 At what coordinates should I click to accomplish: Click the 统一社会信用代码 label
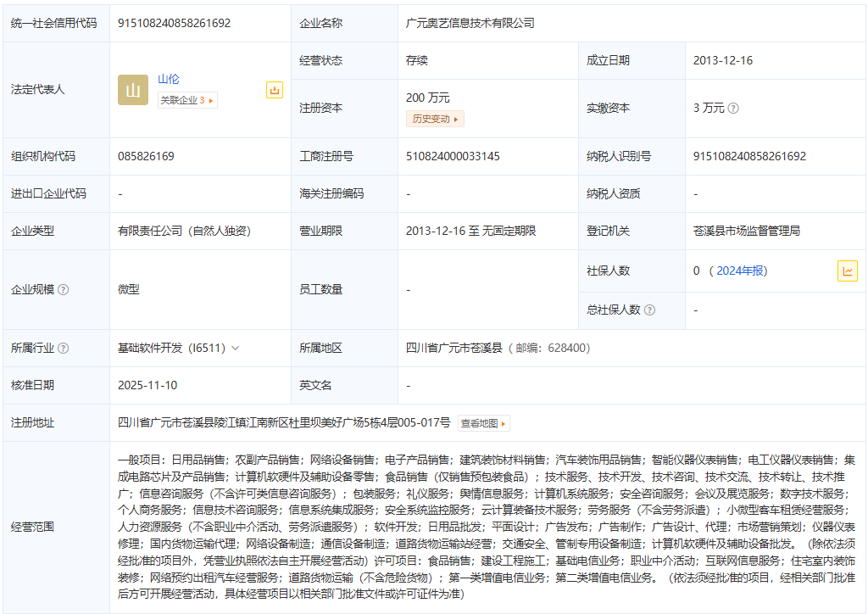tap(53, 23)
